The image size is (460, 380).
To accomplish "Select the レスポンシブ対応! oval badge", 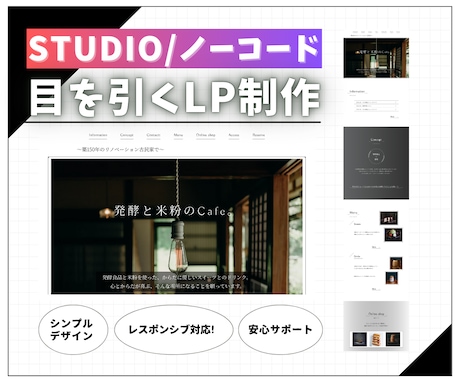I will pyautogui.click(x=173, y=329).
